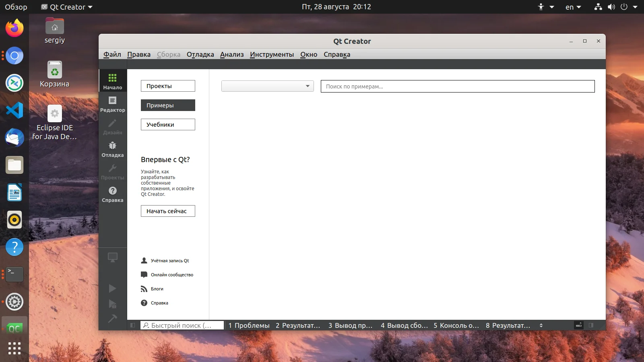Screen dimensions: 644x362
Task: Switch to Редактор mode in sidebar
Action: (x=112, y=103)
